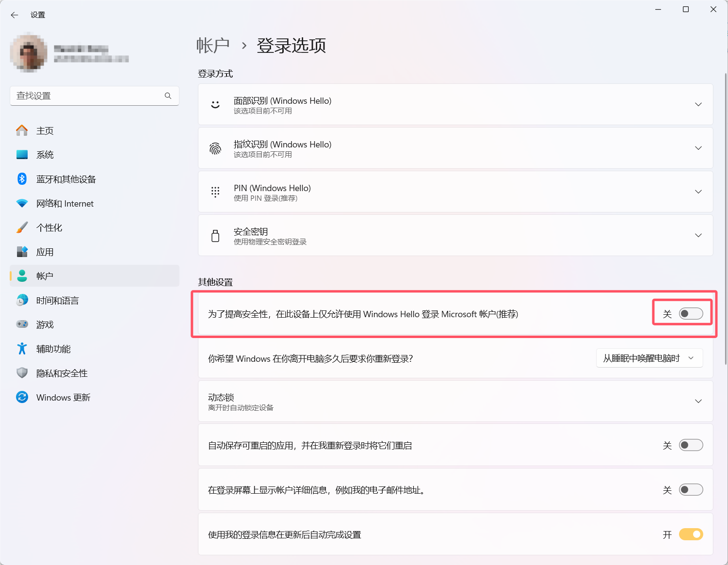Open the 从睡眠中唤醒电脑时 dropdown
The height and width of the screenshot is (565, 728).
(649, 358)
